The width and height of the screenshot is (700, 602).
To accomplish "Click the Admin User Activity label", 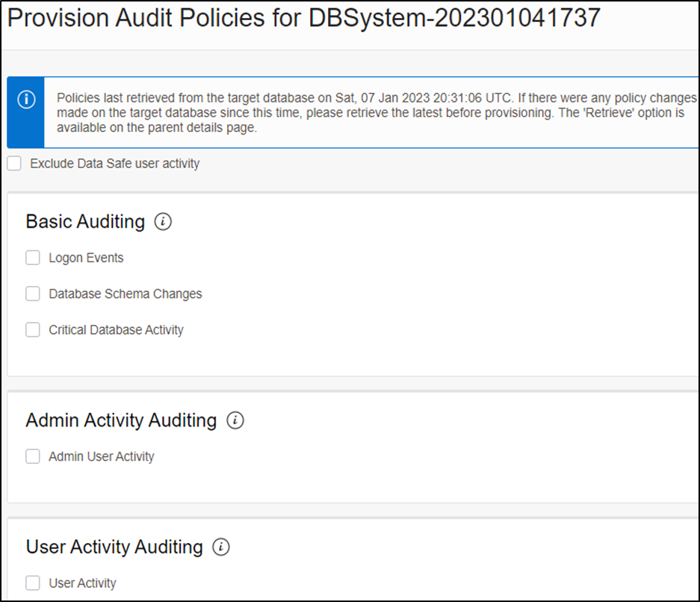I will (x=102, y=456).
